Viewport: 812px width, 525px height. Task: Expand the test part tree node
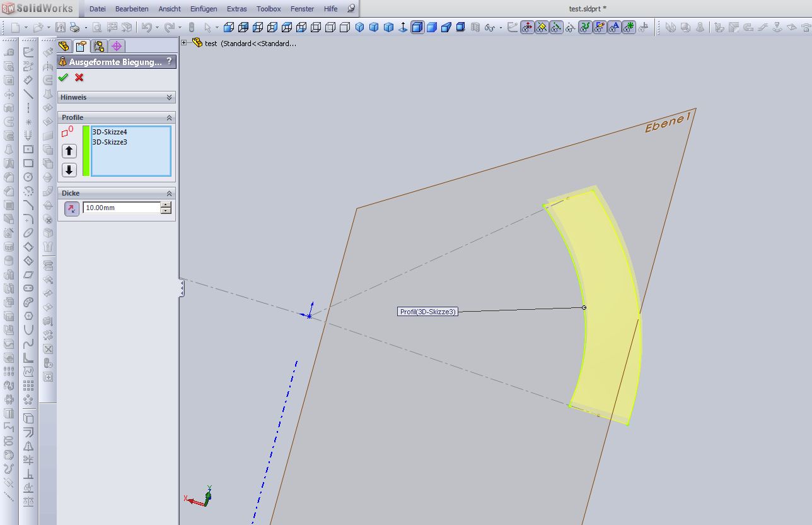[184, 43]
